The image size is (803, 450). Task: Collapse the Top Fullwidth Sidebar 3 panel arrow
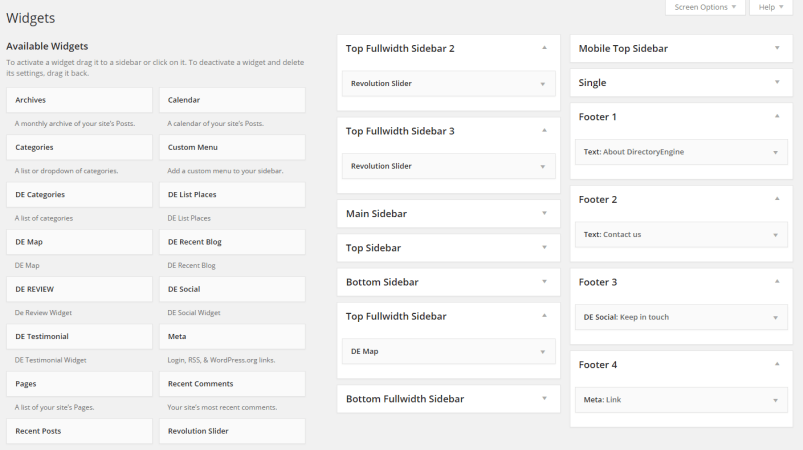coord(544,131)
